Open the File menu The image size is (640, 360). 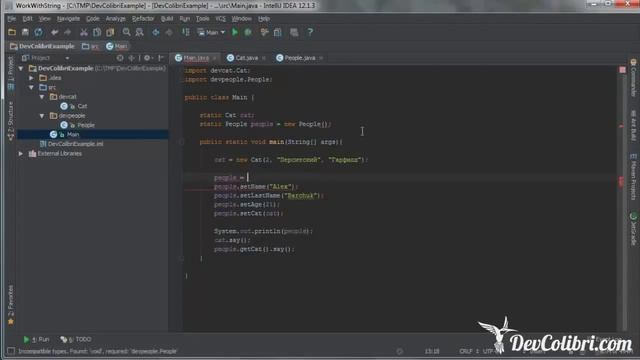click(11, 19)
